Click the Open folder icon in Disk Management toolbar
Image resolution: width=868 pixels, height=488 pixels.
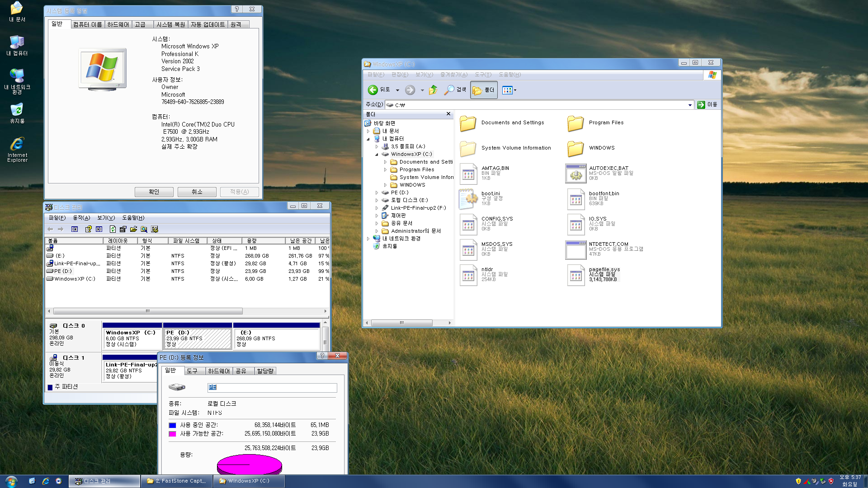(x=133, y=229)
